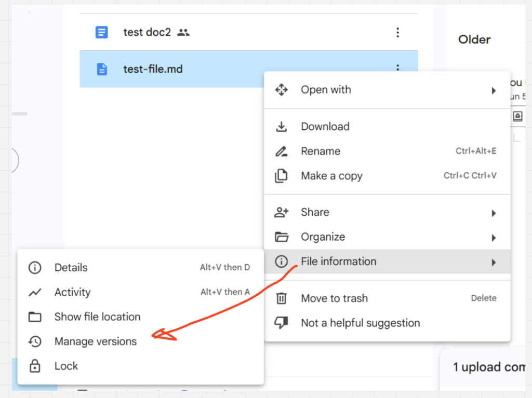Click the Share person-add icon
The image size is (532, 398).
pyautogui.click(x=281, y=212)
